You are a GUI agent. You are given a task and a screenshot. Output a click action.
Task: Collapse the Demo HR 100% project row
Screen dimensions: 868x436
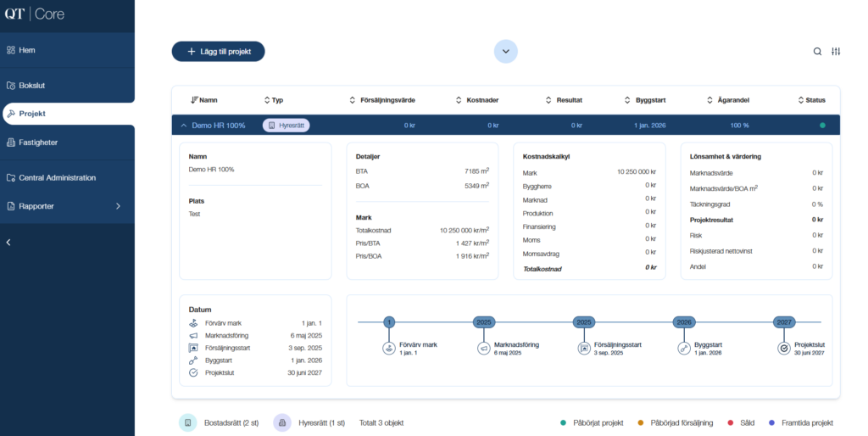183,126
